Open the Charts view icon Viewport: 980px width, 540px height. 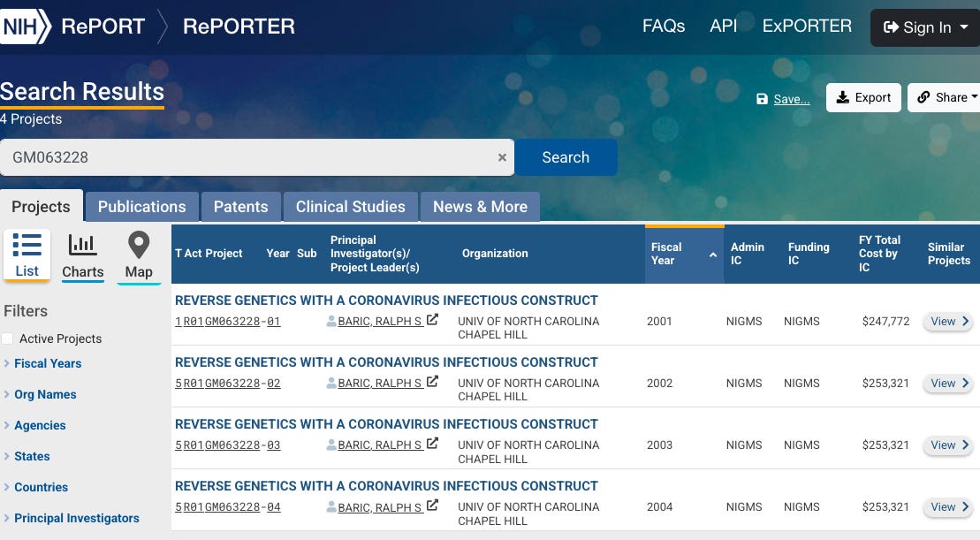tap(82, 245)
